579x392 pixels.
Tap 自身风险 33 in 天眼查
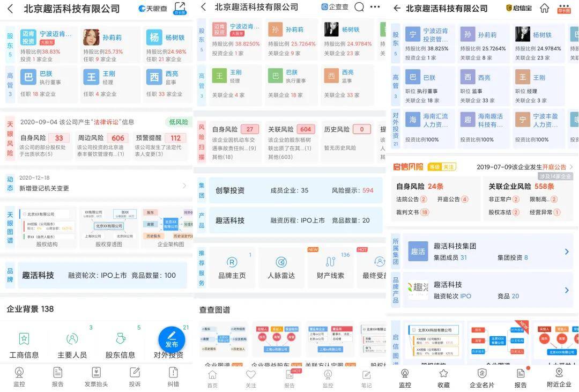[x=46, y=145]
